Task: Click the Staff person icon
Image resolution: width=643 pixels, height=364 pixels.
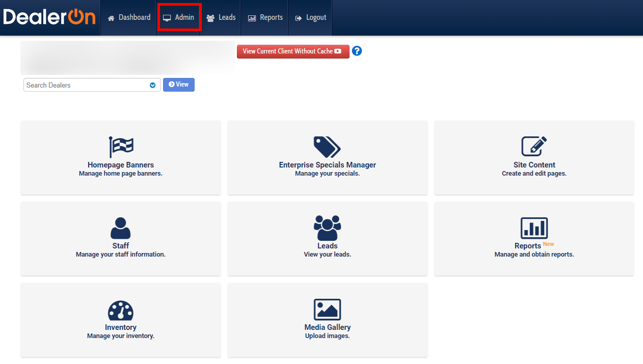Action: [x=120, y=228]
